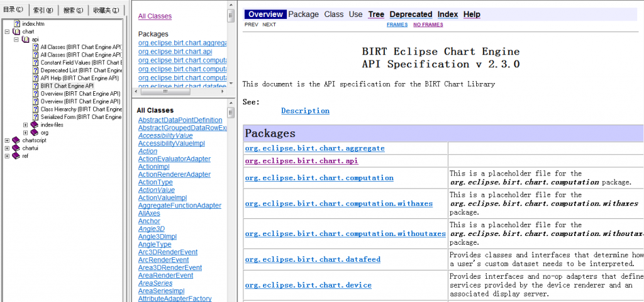
Task: Click the closed book icon for ref
Action: pos(16,156)
